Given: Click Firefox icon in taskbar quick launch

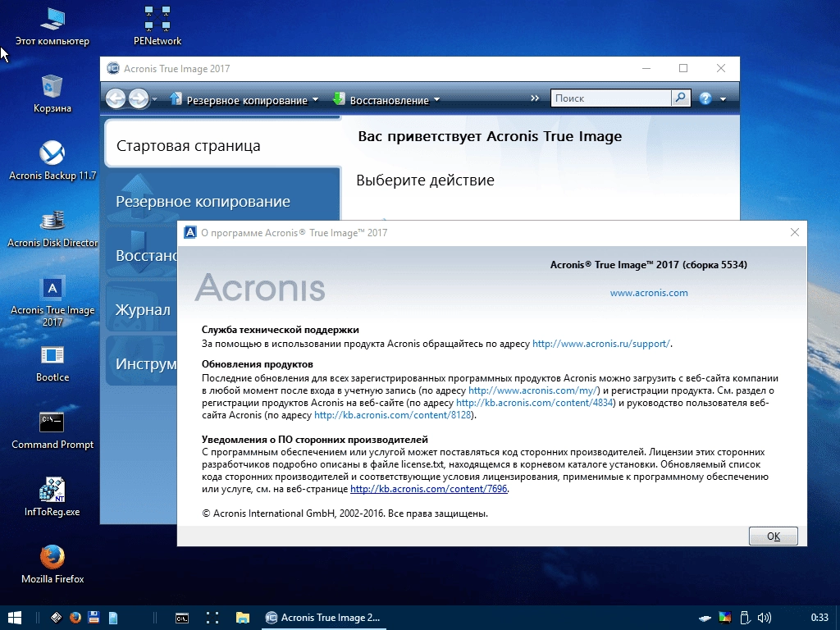Looking at the screenshot, I should point(75,618).
